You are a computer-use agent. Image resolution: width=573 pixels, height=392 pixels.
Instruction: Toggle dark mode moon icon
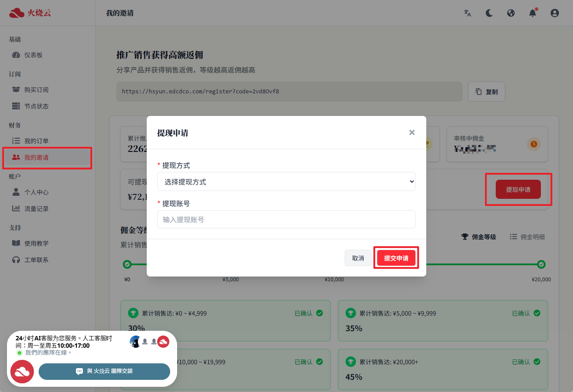(489, 13)
